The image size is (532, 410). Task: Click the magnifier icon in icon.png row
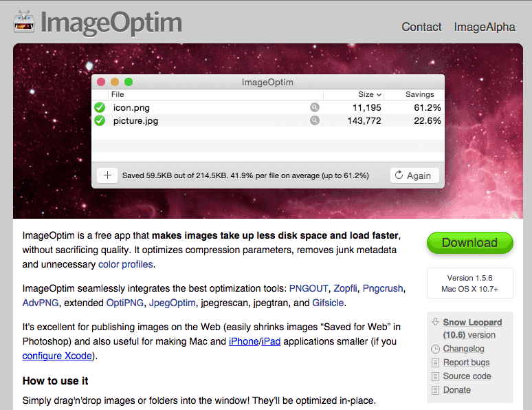click(315, 107)
